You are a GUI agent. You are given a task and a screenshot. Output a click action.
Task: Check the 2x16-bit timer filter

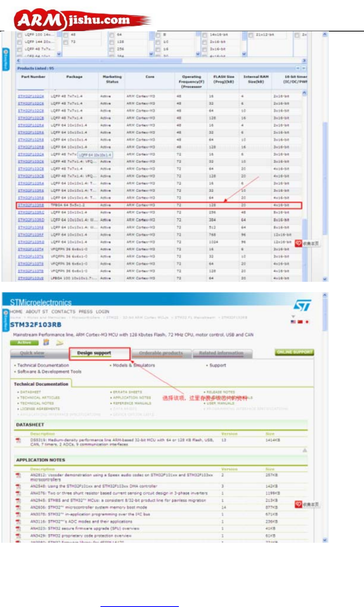204,42
